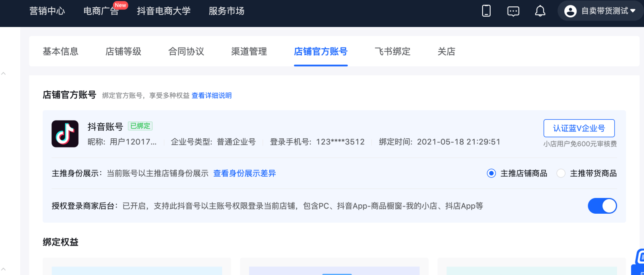Click the 普通企业号 account type value
This screenshot has width=644, height=275.
236,142
